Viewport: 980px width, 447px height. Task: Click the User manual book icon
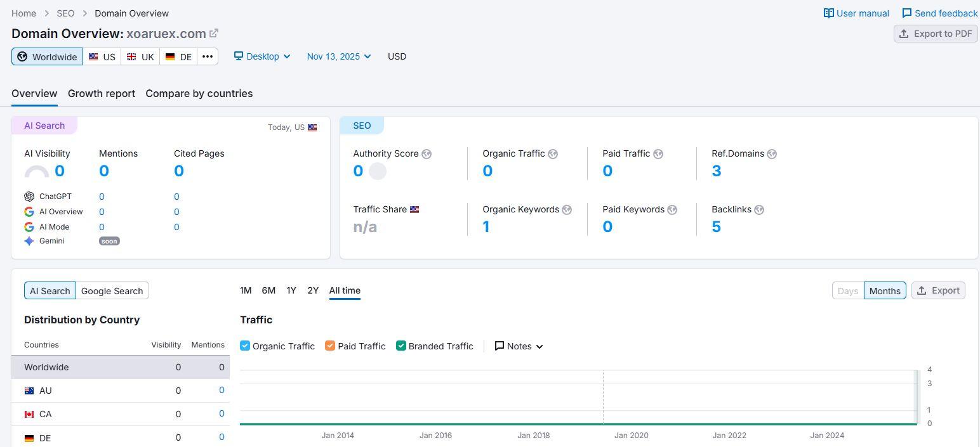[x=828, y=13]
